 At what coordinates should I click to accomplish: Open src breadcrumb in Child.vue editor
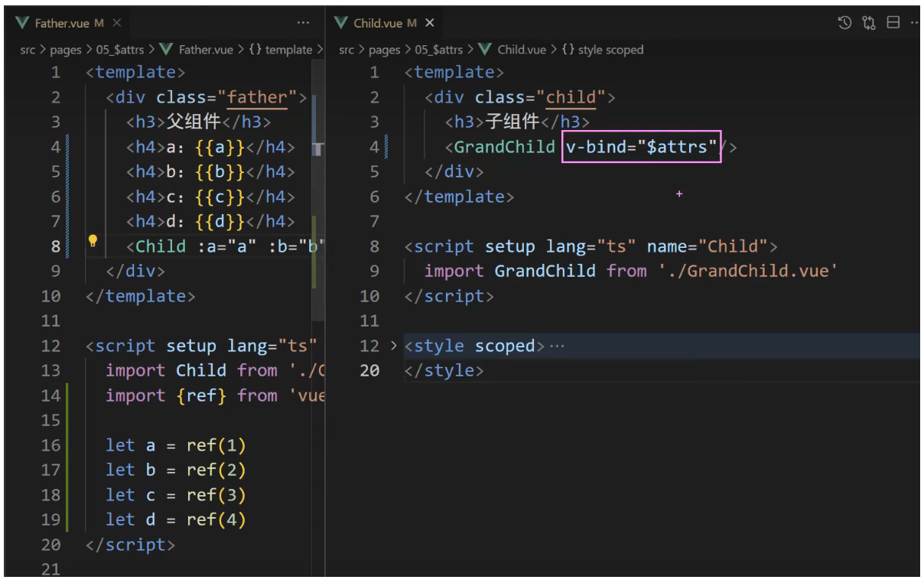[346, 50]
